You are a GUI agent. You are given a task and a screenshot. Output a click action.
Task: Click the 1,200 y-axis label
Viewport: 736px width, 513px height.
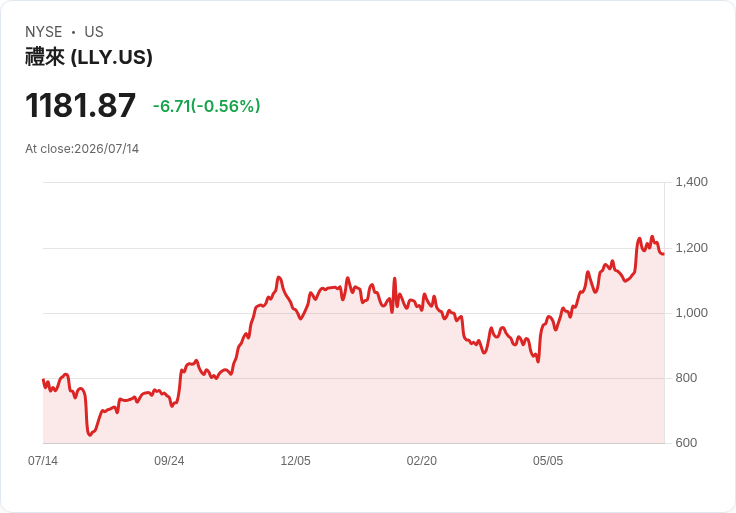coord(691,248)
